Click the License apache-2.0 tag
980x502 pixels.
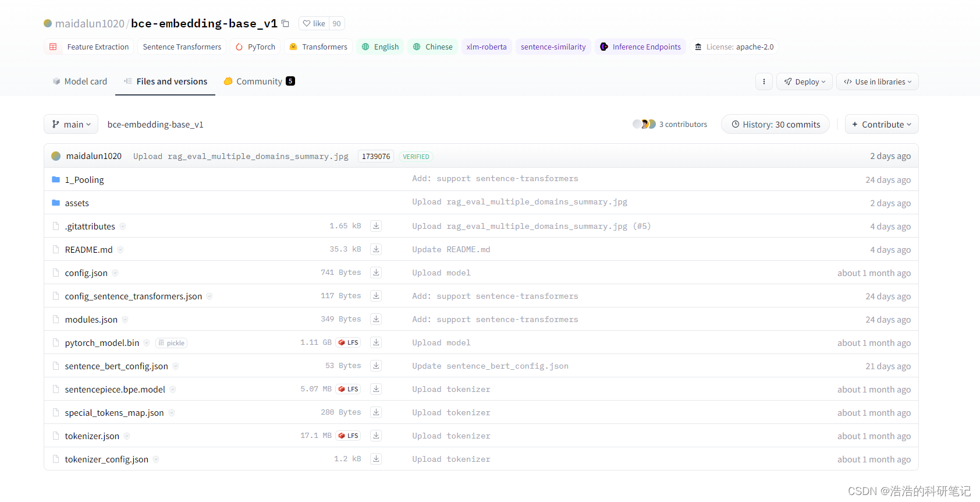click(x=734, y=47)
